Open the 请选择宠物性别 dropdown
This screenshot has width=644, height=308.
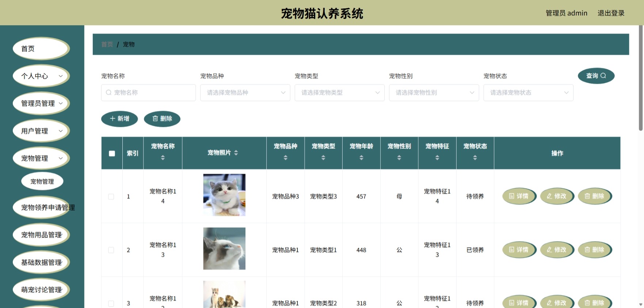[x=434, y=93]
